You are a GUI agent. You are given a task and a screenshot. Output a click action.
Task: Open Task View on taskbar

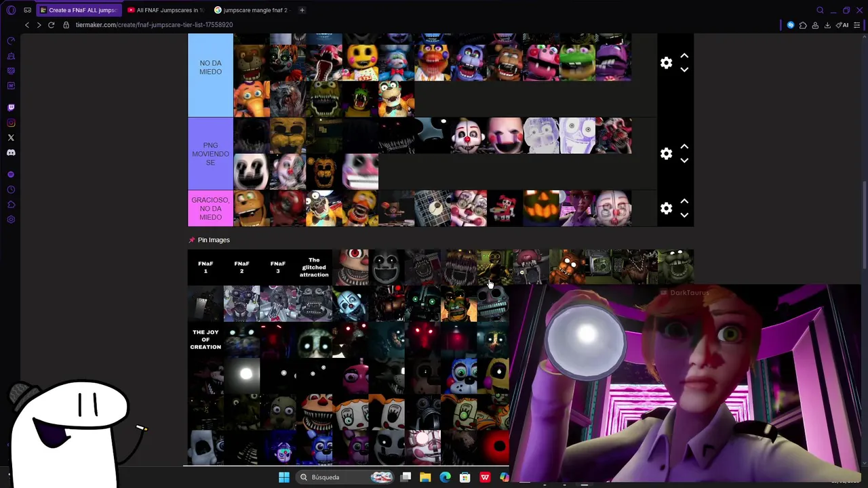point(406,477)
